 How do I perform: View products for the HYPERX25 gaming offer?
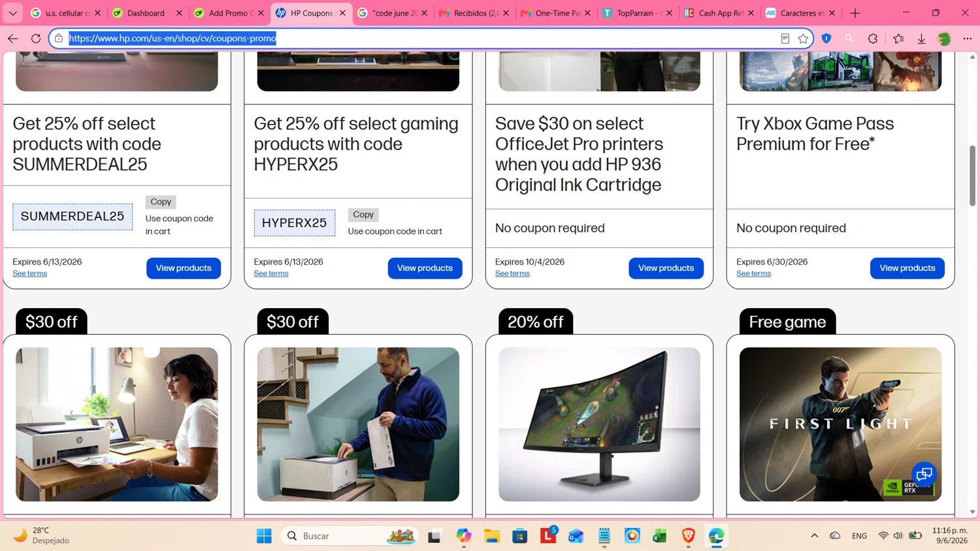click(425, 268)
